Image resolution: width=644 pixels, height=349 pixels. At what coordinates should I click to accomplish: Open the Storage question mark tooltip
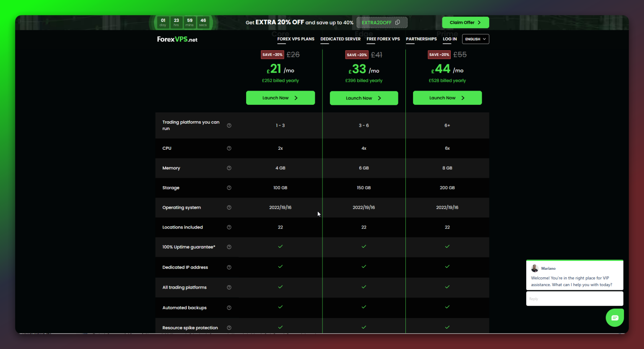point(229,188)
